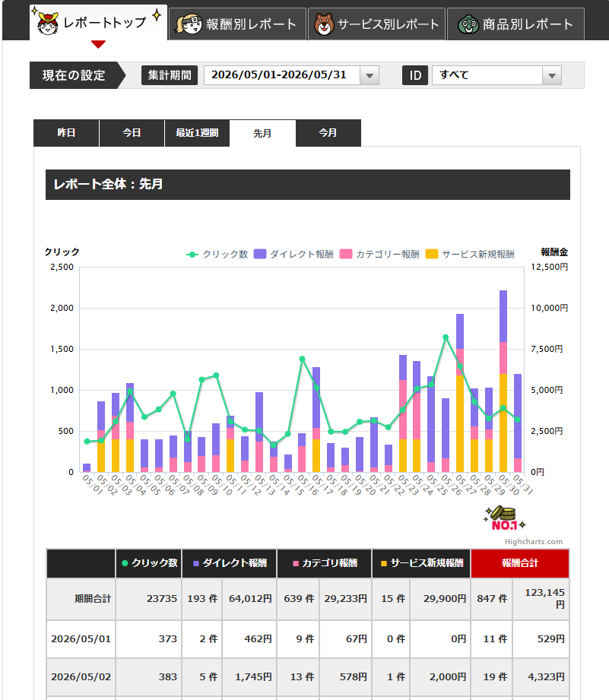Click the 05/30 tallest stacked bar

coord(503,382)
